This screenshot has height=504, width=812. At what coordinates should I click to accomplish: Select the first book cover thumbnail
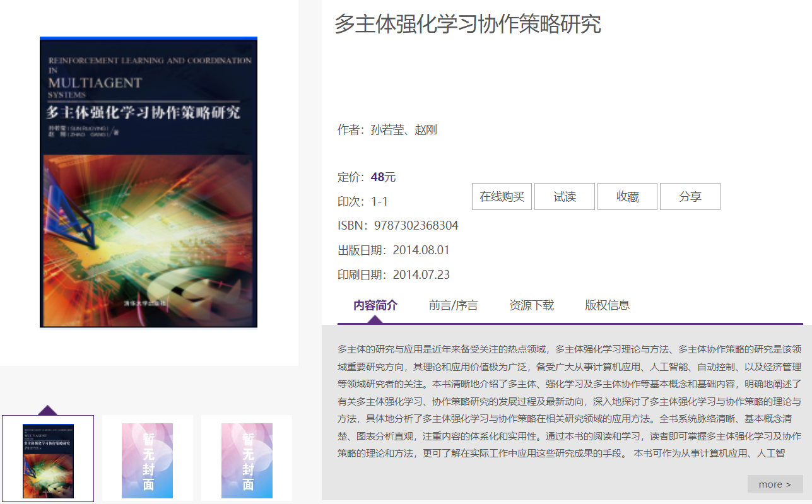point(48,459)
